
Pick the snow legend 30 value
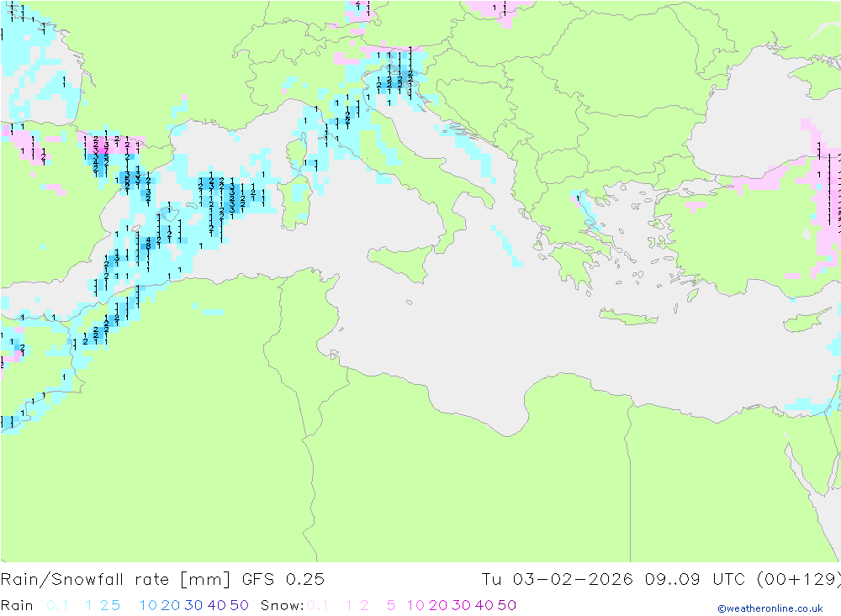coord(461,605)
